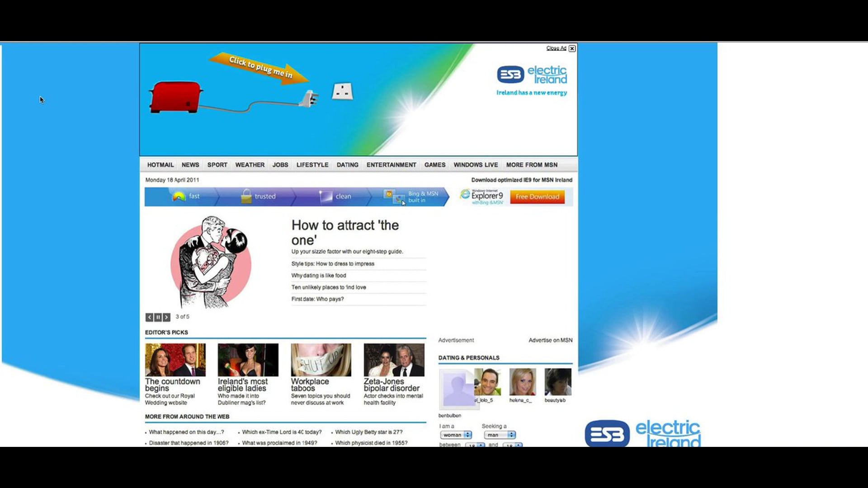868x488 pixels.
Task: Open the Games nav item
Action: [435, 165]
